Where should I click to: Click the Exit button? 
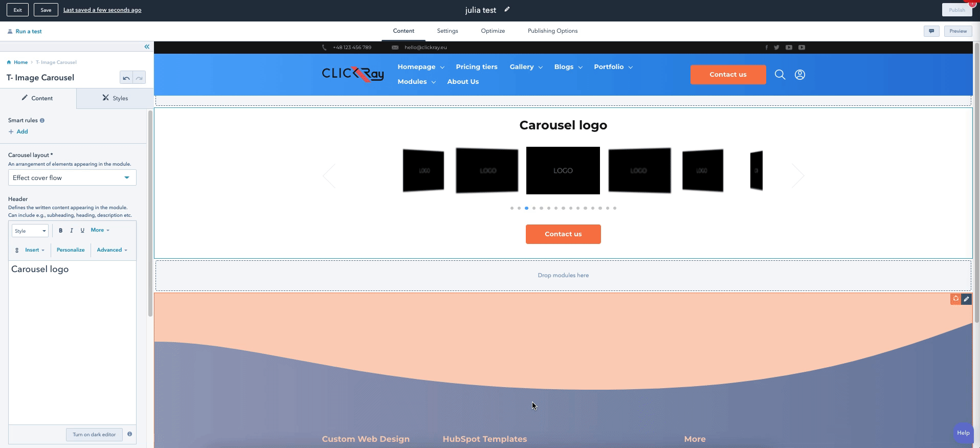coord(18,10)
